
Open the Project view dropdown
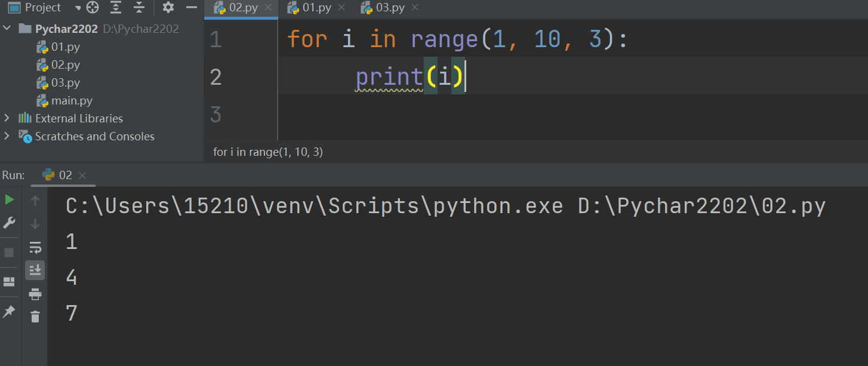click(x=78, y=8)
